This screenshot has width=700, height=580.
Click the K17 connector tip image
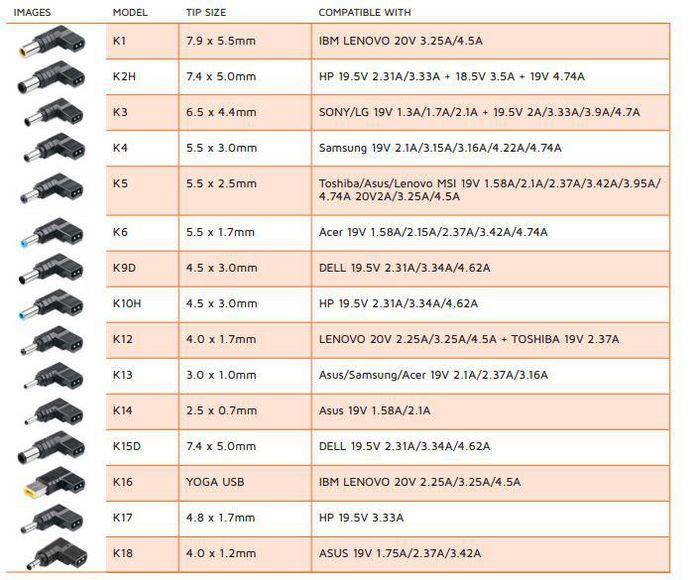point(52,519)
